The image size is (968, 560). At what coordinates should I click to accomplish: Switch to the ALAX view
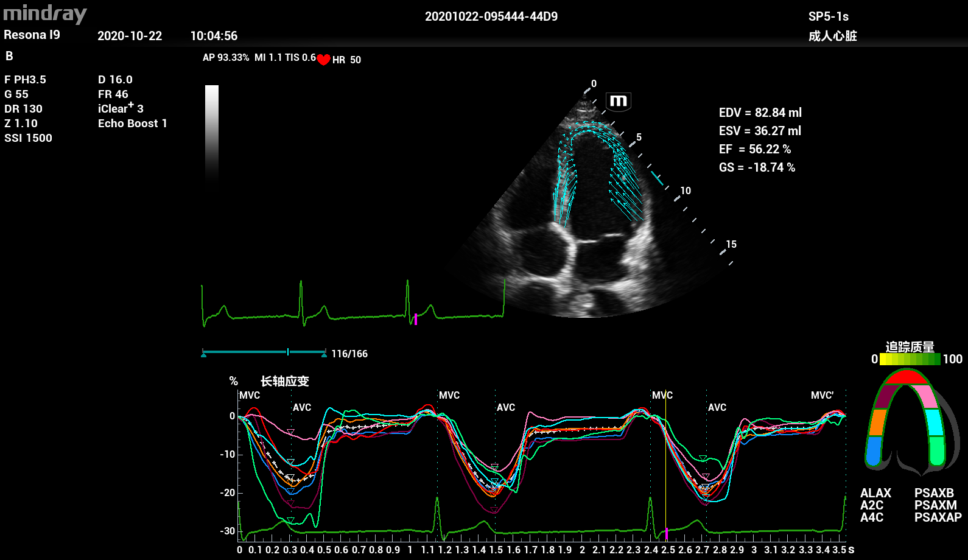click(875, 493)
